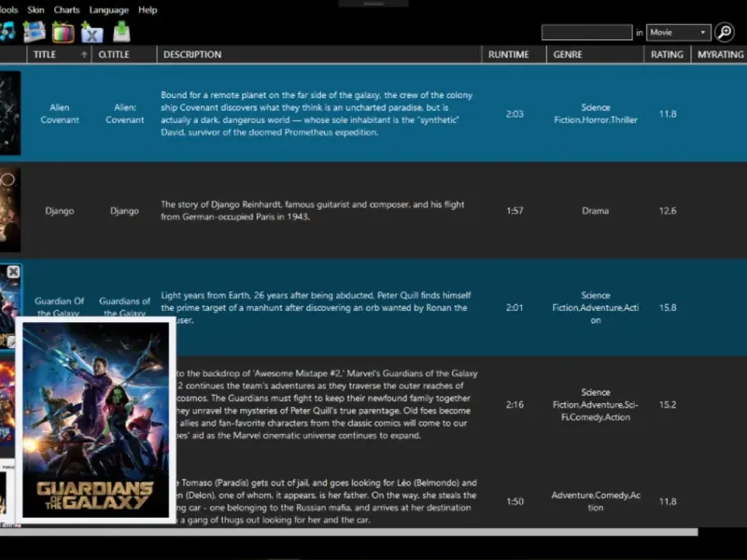Sort by the RATING column header
The width and height of the screenshot is (747, 560).
667,55
